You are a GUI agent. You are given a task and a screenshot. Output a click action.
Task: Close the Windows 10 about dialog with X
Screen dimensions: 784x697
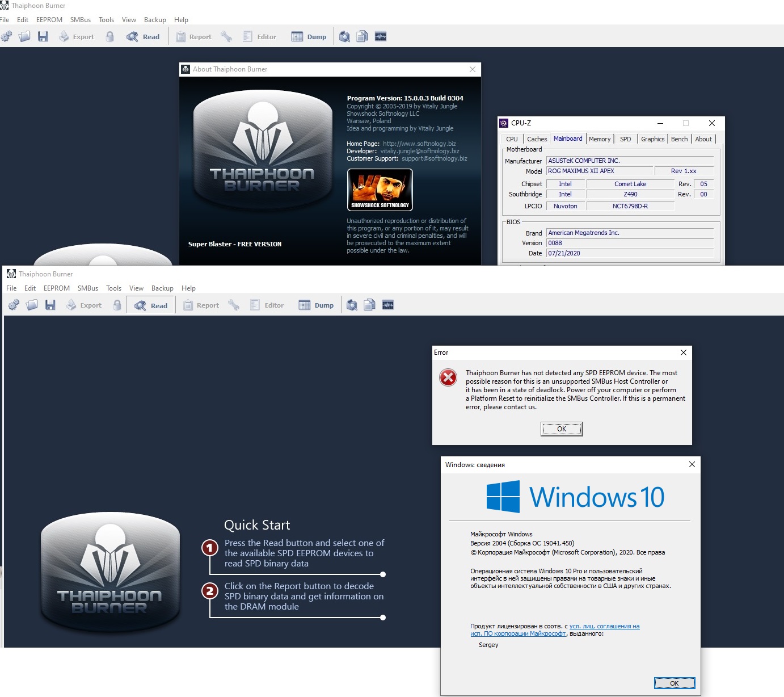point(692,464)
